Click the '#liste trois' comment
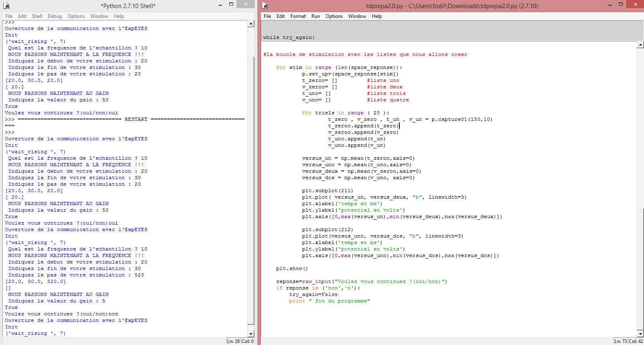The image size is (644, 345). (x=386, y=93)
